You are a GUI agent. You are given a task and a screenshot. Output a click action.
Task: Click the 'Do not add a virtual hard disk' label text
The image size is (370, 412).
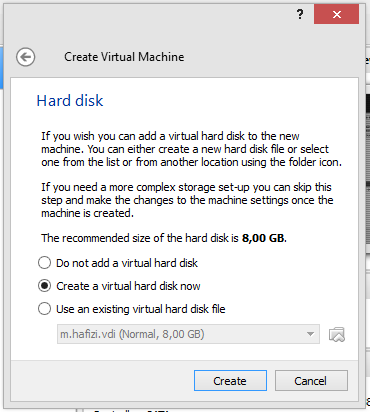pos(127,263)
